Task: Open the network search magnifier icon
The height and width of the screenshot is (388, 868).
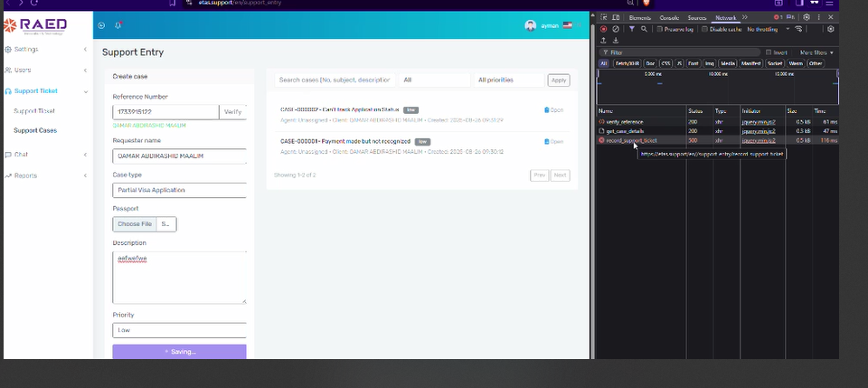Action: (x=644, y=29)
